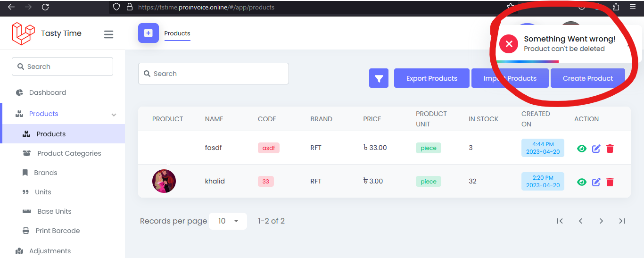Viewport: 644px width, 258px height.
Task: Click the Export Products button
Action: (x=431, y=78)
